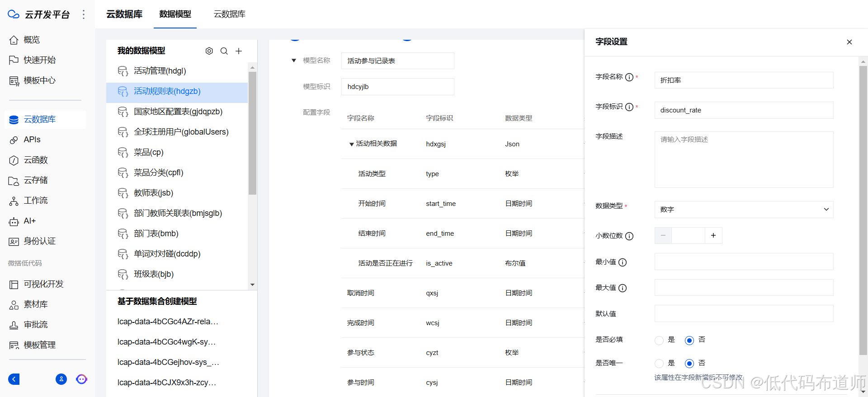Click the 最小值 input field
Screen dimensions: 868x397
[744, 262]
